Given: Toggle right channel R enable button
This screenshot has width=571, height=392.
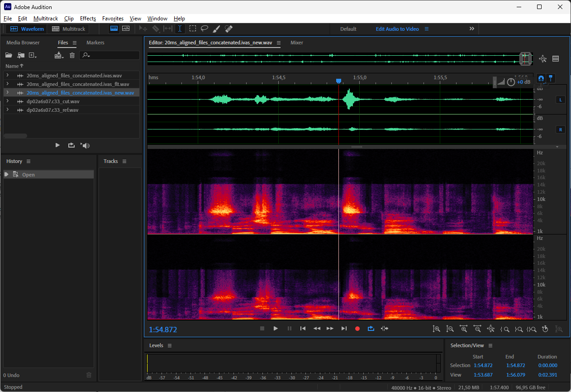Looking at the screenshot, I should click(561, 129).
